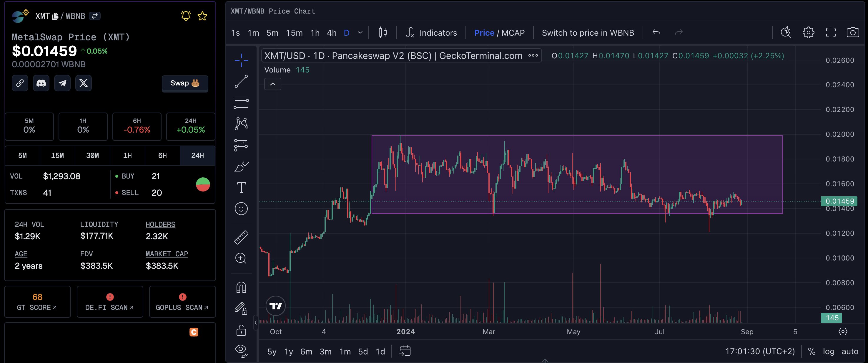Add XMT to favorites star
The width and height of the screenshot is (868, 363).
[x=202, y=16]
